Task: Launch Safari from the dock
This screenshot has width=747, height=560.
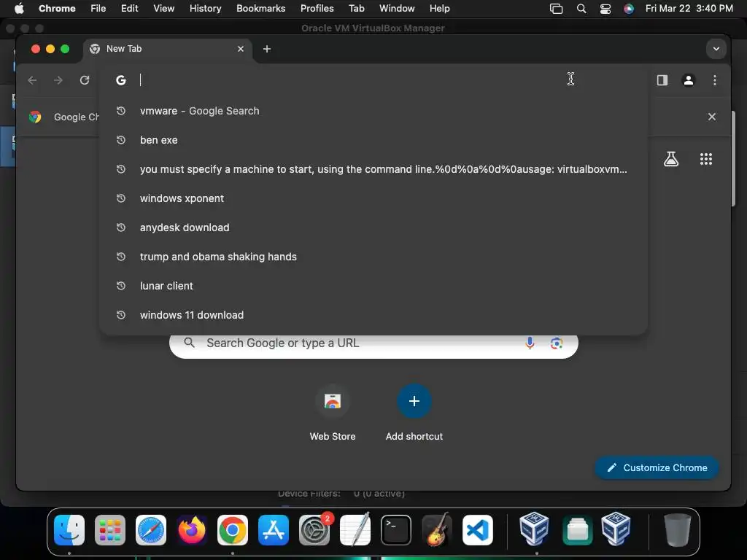Action: (x=151, y=530)
